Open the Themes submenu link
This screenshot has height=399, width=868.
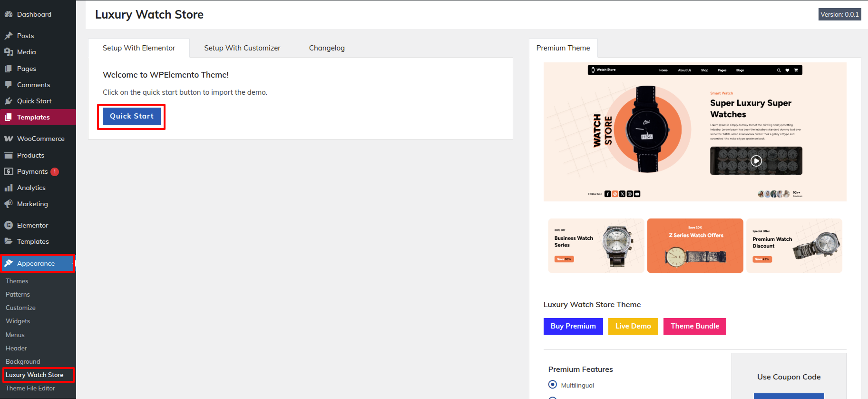(17, 281)
